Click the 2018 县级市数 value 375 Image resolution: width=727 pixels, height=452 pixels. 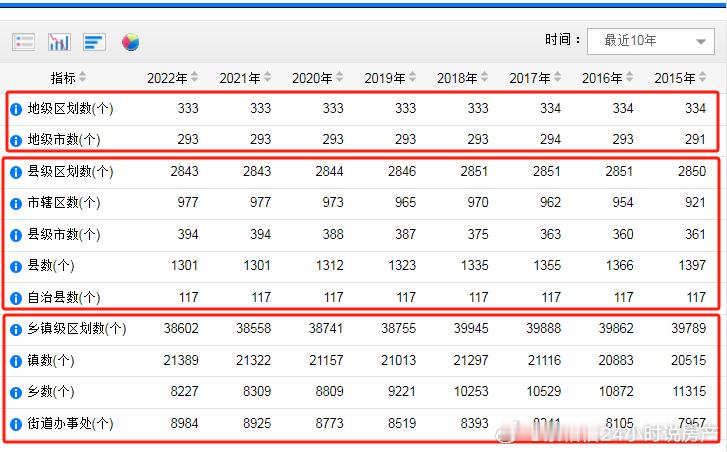(x=478, y=234)
